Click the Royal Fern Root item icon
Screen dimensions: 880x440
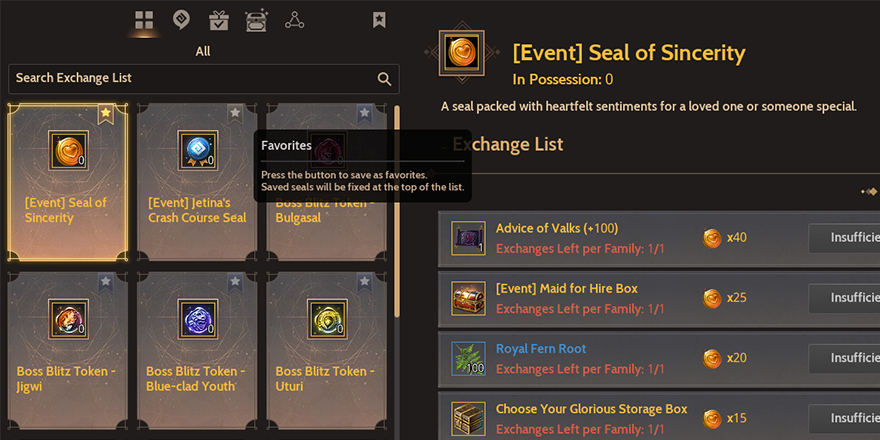[x=468, y=358]
